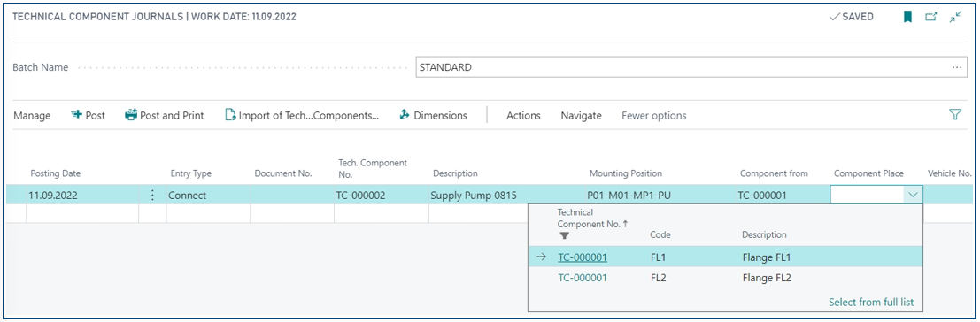980x322 pixels.
Task: Open Batch Name lookup ellipsis
Action: [956, 67]
